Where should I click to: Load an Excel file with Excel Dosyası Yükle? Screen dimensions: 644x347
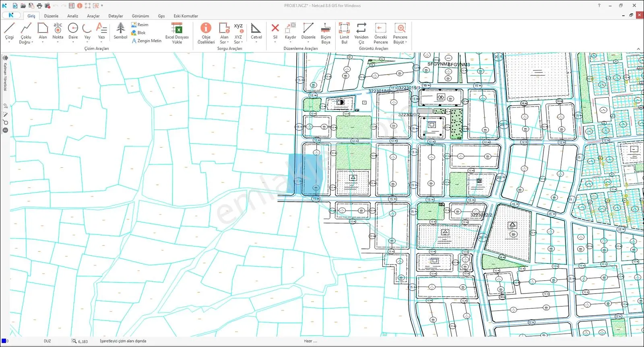coord(177,33)
